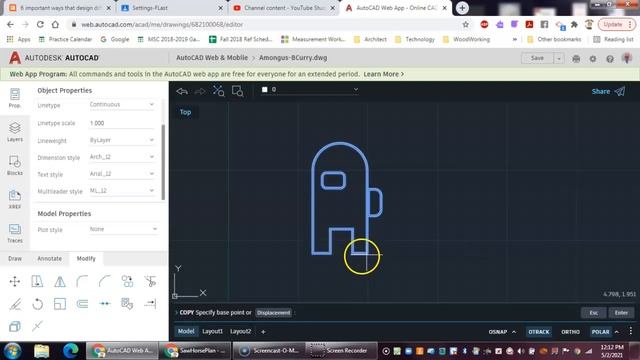The width and height of the screenshot is (640, 360).
Task: Toggle OSNAP in status bar
Action: 498,332
